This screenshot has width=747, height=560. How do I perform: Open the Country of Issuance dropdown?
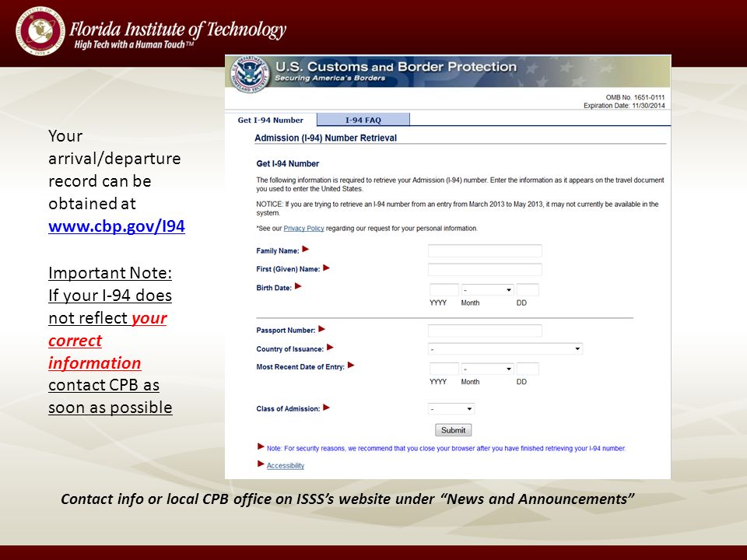(505, 349)
